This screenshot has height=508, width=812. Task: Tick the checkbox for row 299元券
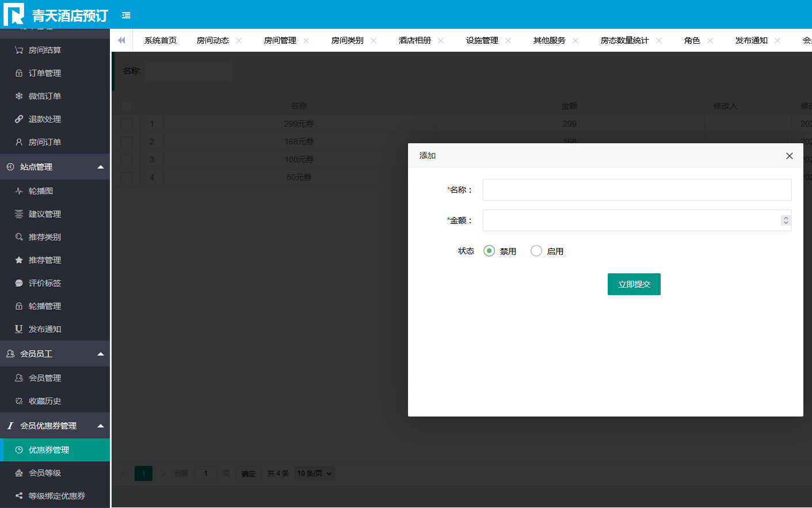click(x=127, y=124)
